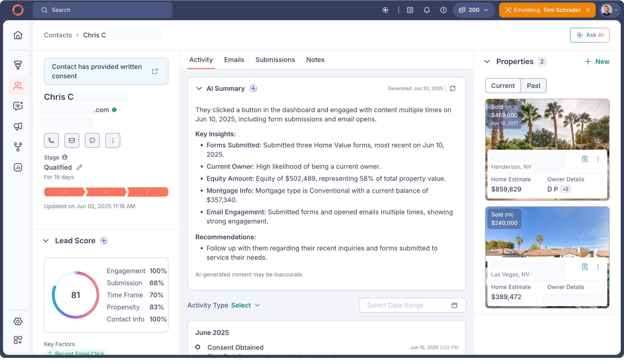Open the help question mark icon
624x364 pixels.
pos(443,10)
